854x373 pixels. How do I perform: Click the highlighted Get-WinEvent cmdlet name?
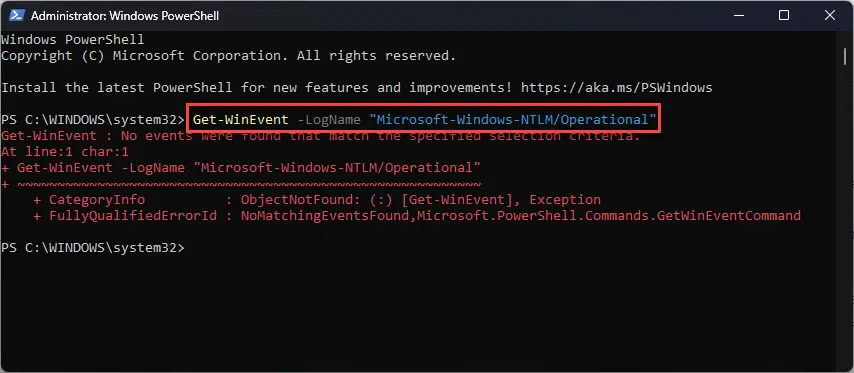pyautogui.click(x=241, y=119)
